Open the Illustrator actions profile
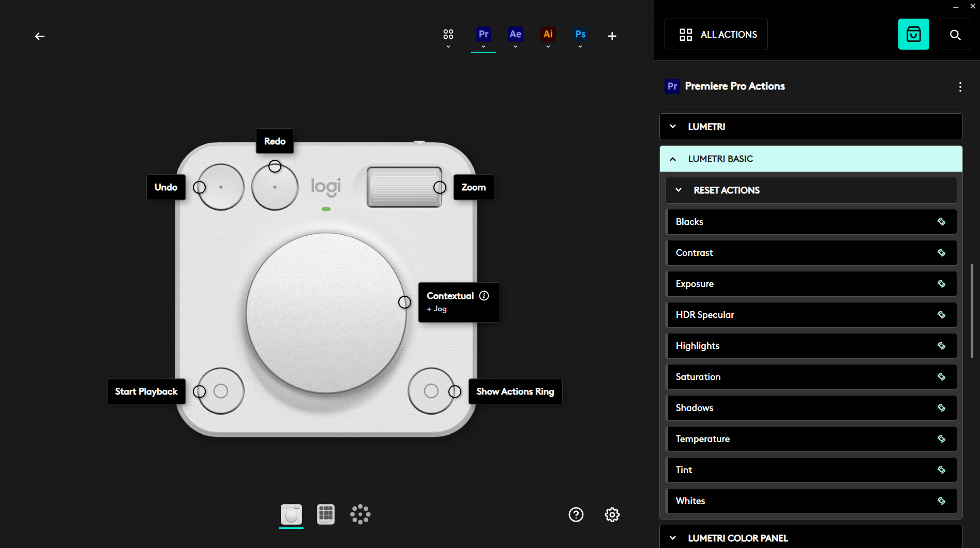 click(548, 34)
